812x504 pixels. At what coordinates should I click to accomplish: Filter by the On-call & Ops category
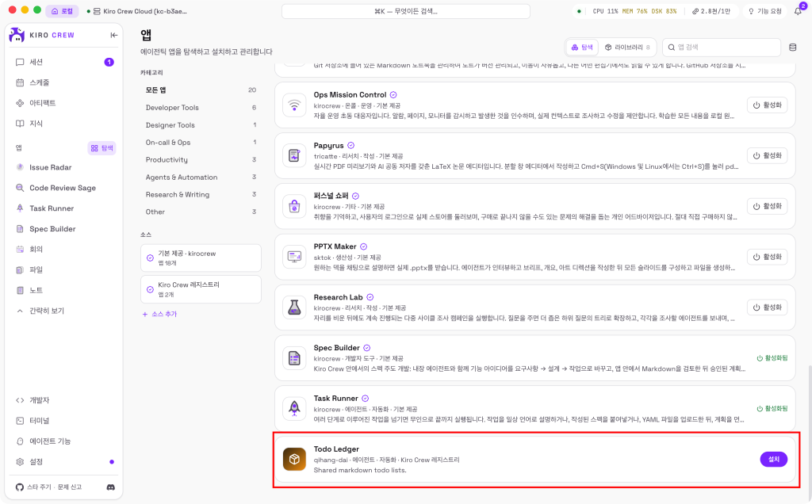point(201,143)
